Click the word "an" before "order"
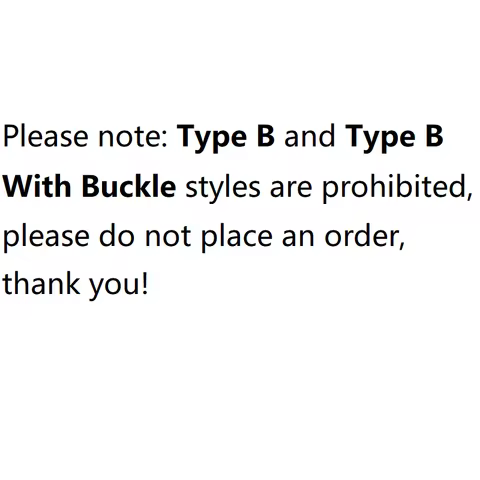 (x=298, y=238)
